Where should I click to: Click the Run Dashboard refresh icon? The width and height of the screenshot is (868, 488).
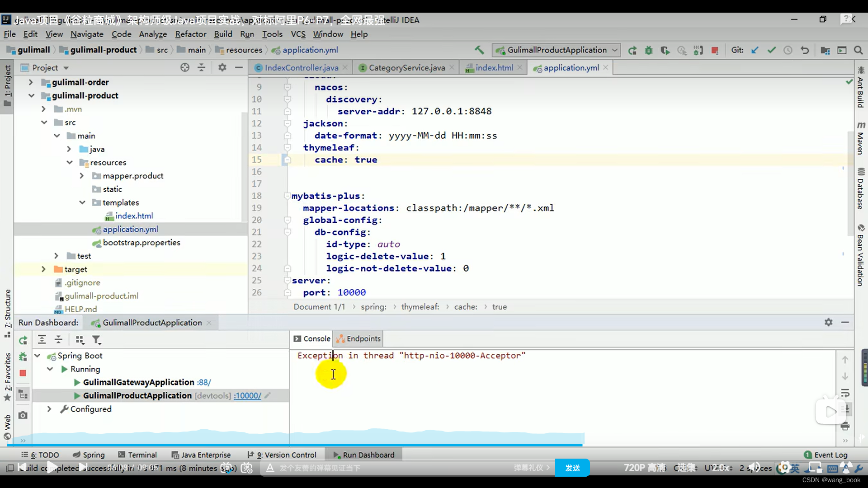23,340
